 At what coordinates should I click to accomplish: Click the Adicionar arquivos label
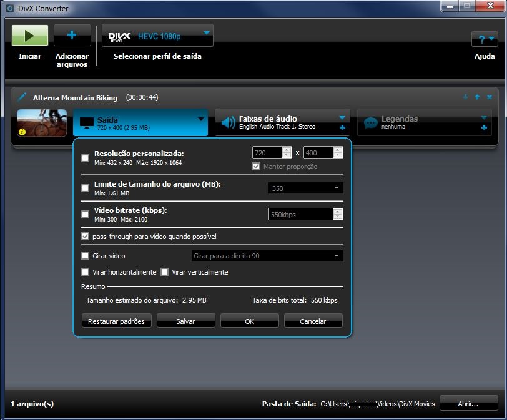click(x=72, y=60)
